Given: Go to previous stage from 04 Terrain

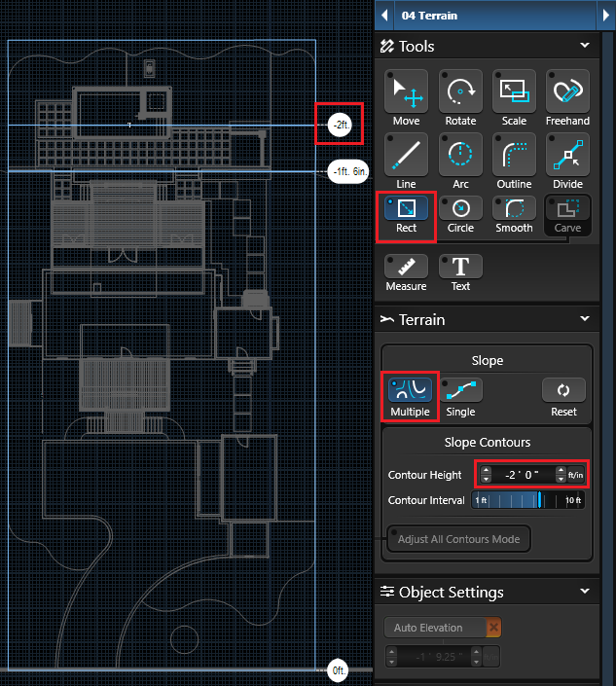Looking at the screenshot, I should pyautogui.click(x=385, y=16).
